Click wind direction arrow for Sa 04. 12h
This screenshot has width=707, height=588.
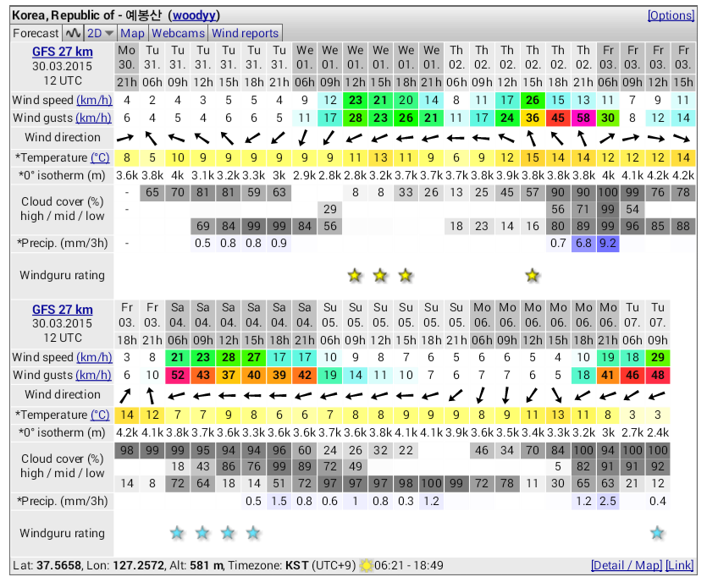pyautogui.click(x=228, y=395)
